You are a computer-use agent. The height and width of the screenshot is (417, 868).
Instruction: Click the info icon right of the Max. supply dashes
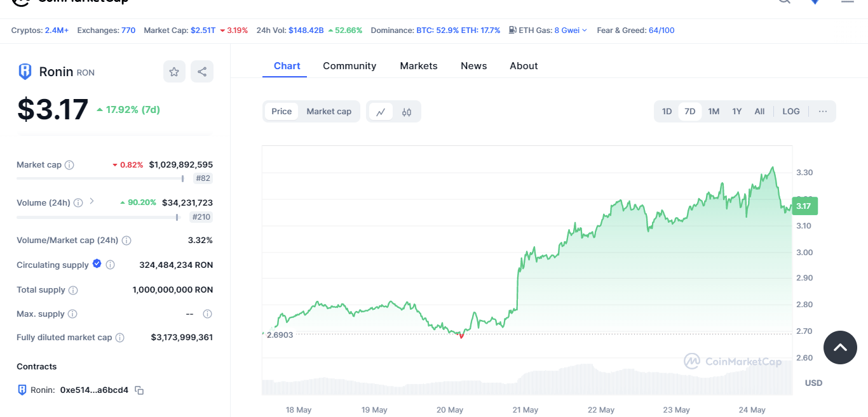(207, 314)
